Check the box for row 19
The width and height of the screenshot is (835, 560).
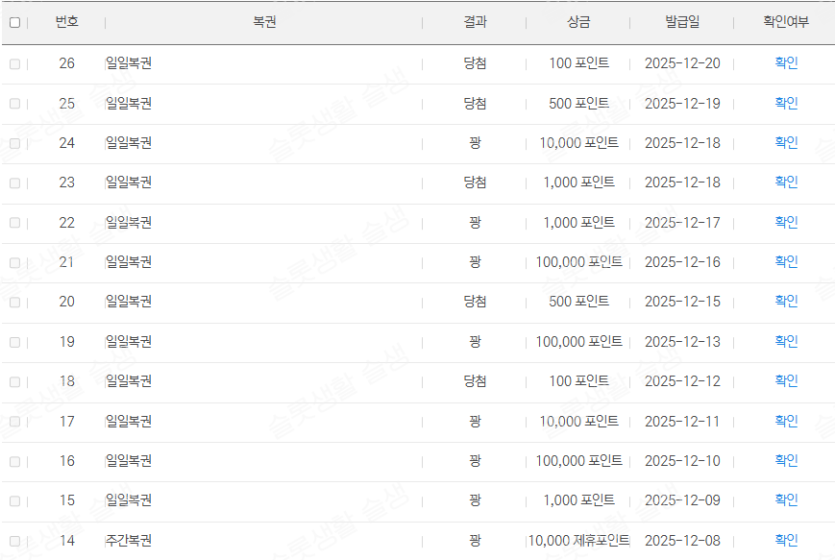tap(15, 342)
